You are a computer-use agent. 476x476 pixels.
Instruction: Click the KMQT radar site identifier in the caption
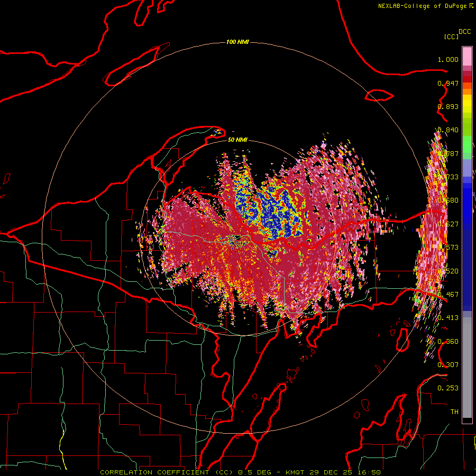[295, 472]
